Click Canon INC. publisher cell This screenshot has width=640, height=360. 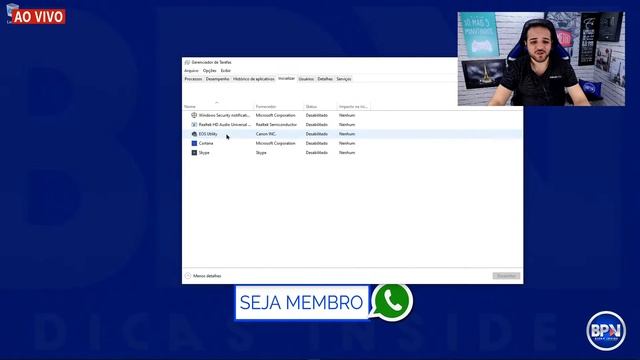pos(266,134)
